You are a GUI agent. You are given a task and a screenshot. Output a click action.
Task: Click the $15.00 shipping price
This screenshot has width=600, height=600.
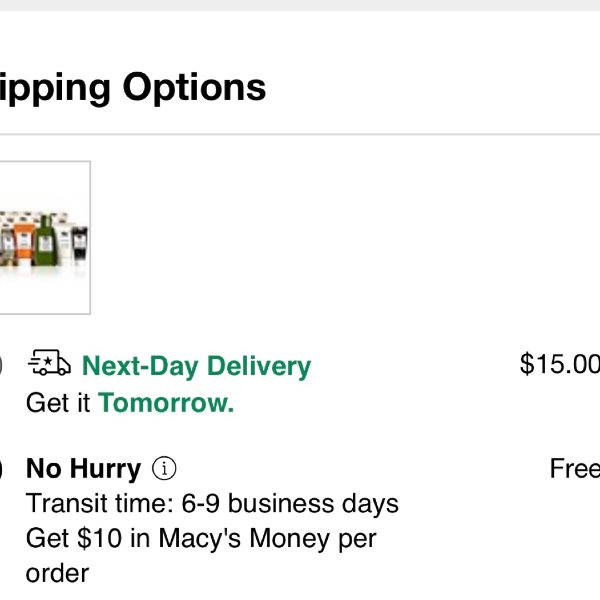[559, 364]
